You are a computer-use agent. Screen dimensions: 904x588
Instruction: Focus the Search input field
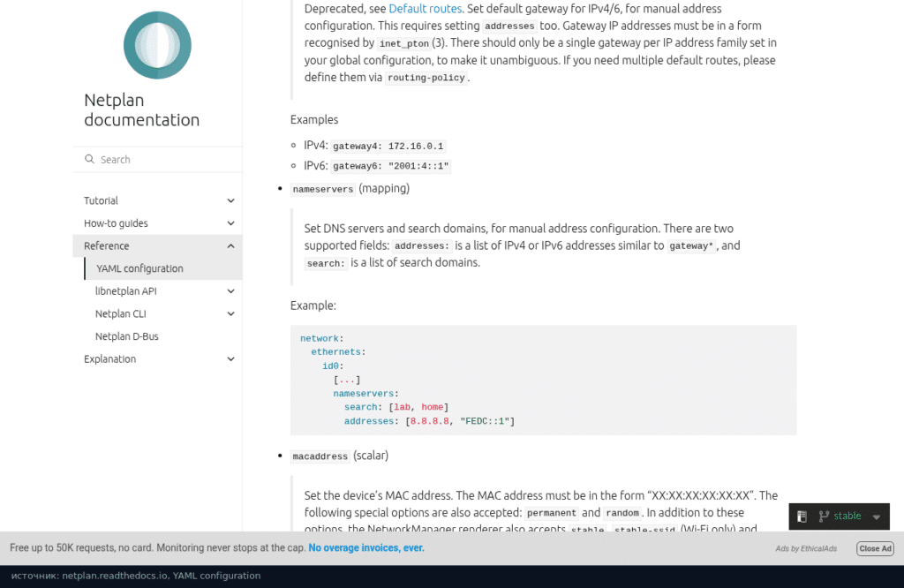[x=157, y=159]
